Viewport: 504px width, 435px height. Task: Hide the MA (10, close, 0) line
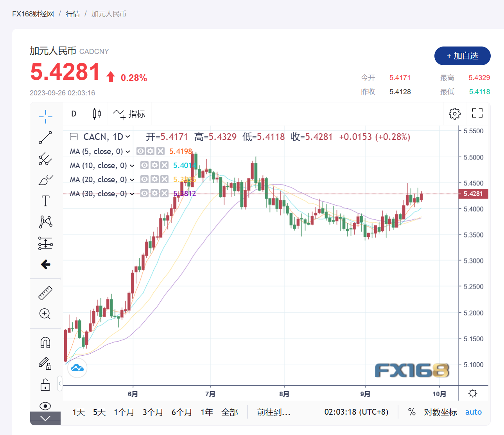144,165
